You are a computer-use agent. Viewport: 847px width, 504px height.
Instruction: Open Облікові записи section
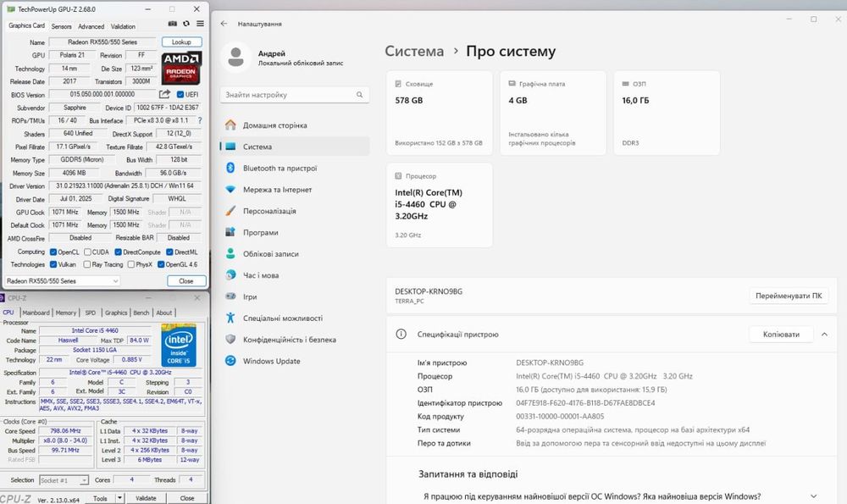(295, 254)
